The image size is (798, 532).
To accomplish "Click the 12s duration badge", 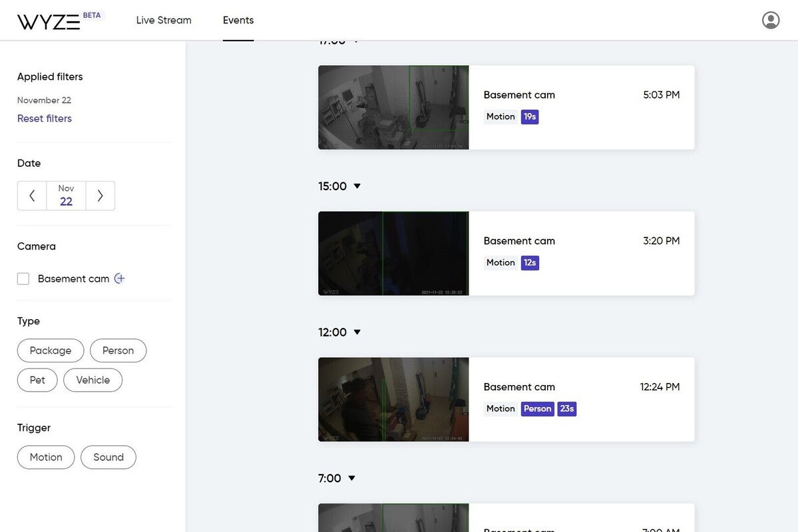I will [x=530, y=263].
